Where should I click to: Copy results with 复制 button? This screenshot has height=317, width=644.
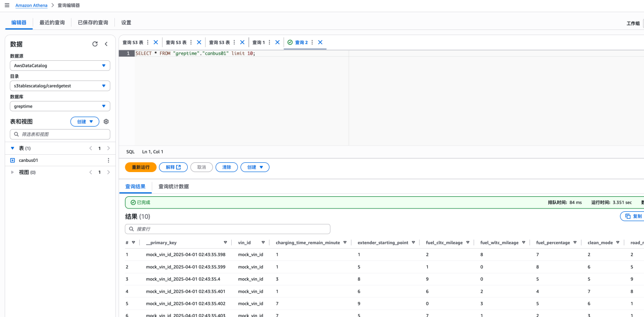pos(633,216)
